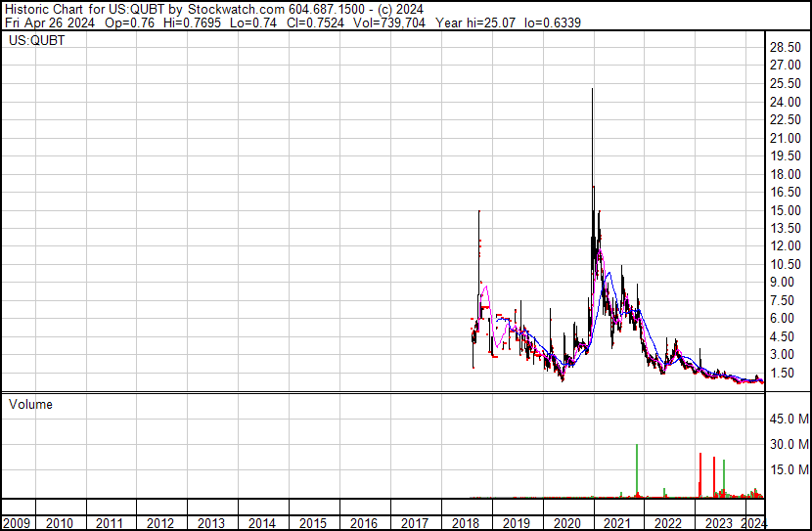Click the 2021 year label on timeline
This screenshot has height=531, width=812.
pos(618,523)
